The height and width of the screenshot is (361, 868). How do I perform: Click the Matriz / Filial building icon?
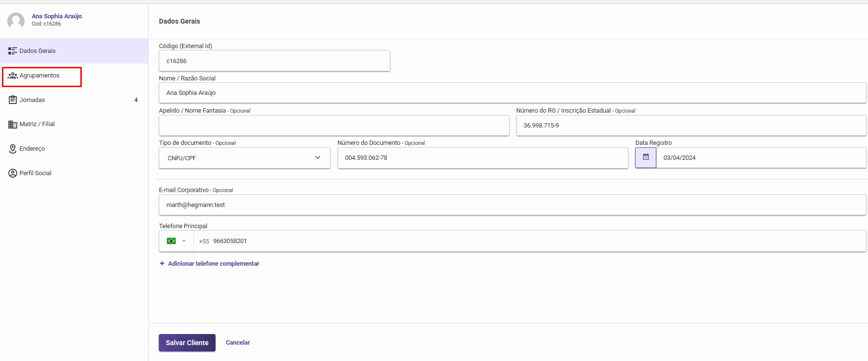tap(13, 124)
